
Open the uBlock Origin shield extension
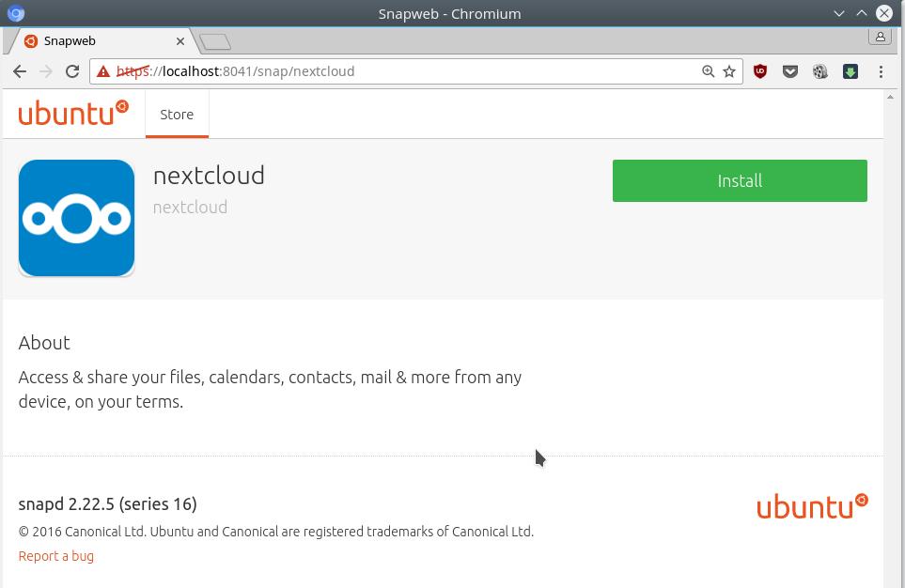pos(760,71)
